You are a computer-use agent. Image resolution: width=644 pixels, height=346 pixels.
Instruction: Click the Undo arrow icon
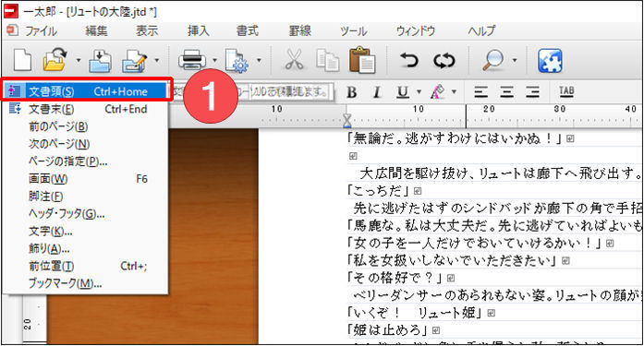pyautogui.click(x=409, y=60)
